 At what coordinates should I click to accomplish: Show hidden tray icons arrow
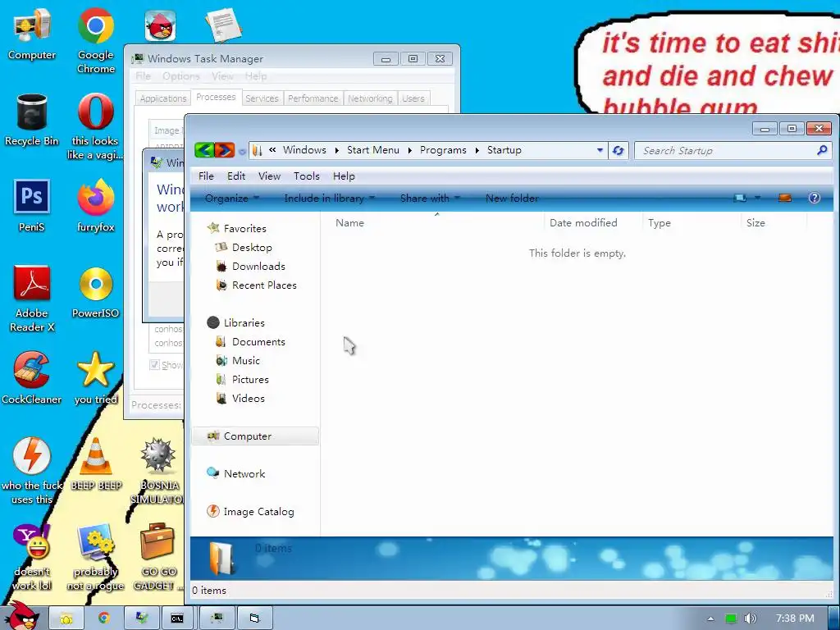pos(710,619)
